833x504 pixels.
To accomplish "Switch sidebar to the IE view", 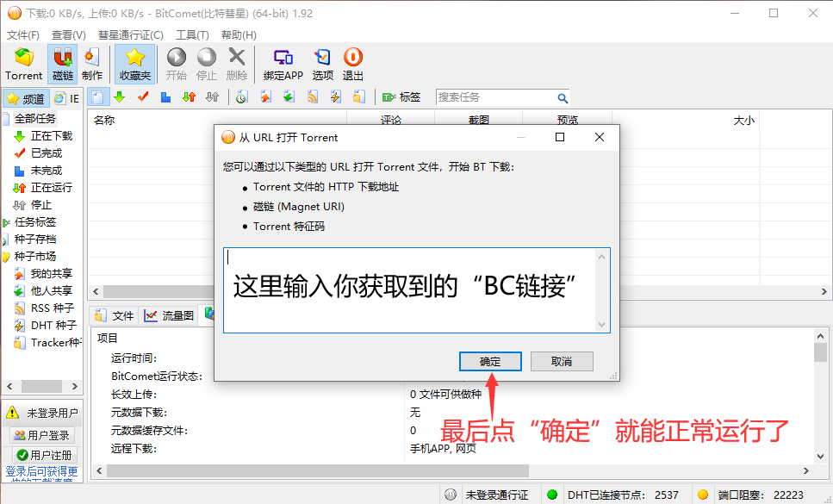I will 66,98.
